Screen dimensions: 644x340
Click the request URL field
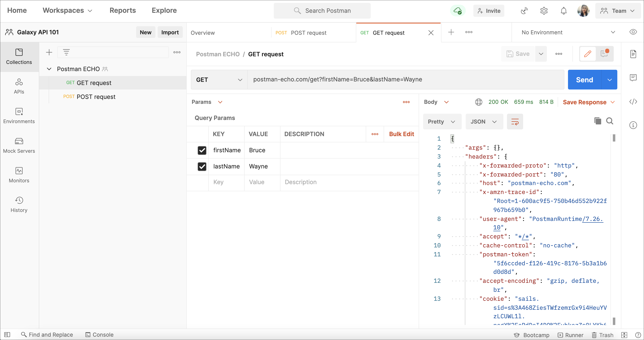pos(405,79)
